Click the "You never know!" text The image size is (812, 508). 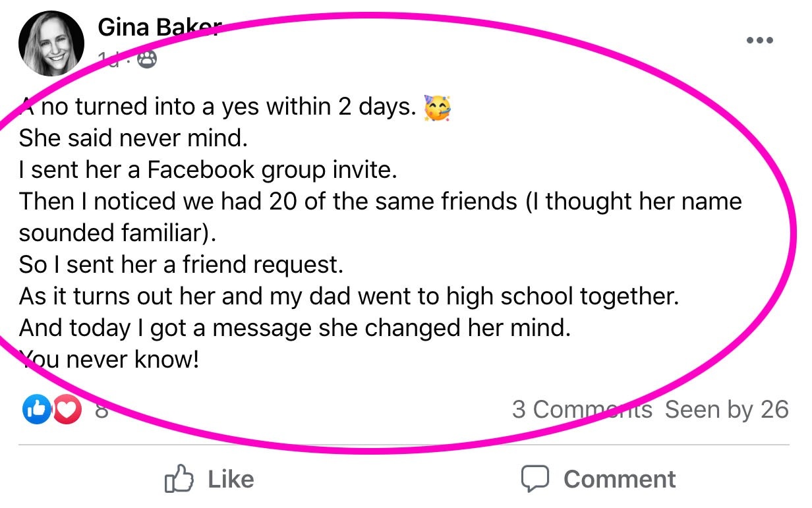pos(109,360)
